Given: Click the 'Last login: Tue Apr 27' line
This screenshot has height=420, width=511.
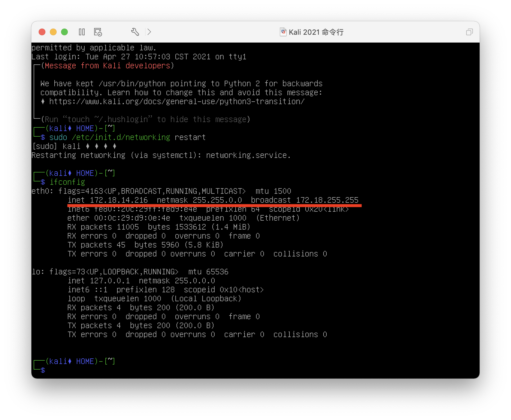Looking at the screenshot, I should (139, 57).
